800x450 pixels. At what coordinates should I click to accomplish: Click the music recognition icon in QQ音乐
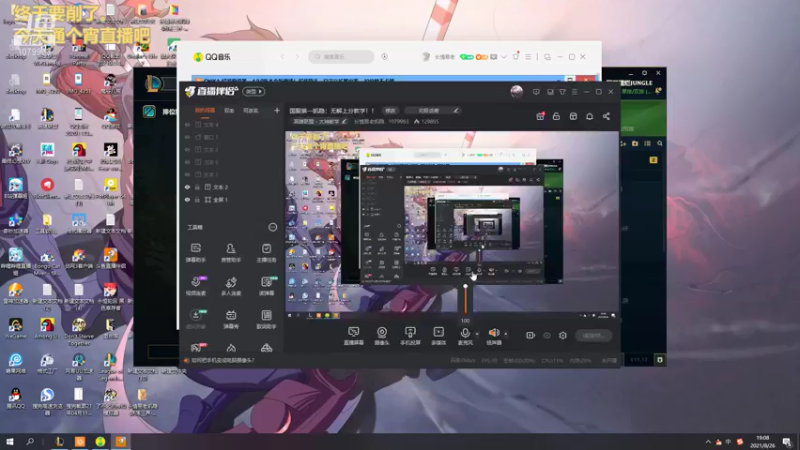(x=385, y=57)
